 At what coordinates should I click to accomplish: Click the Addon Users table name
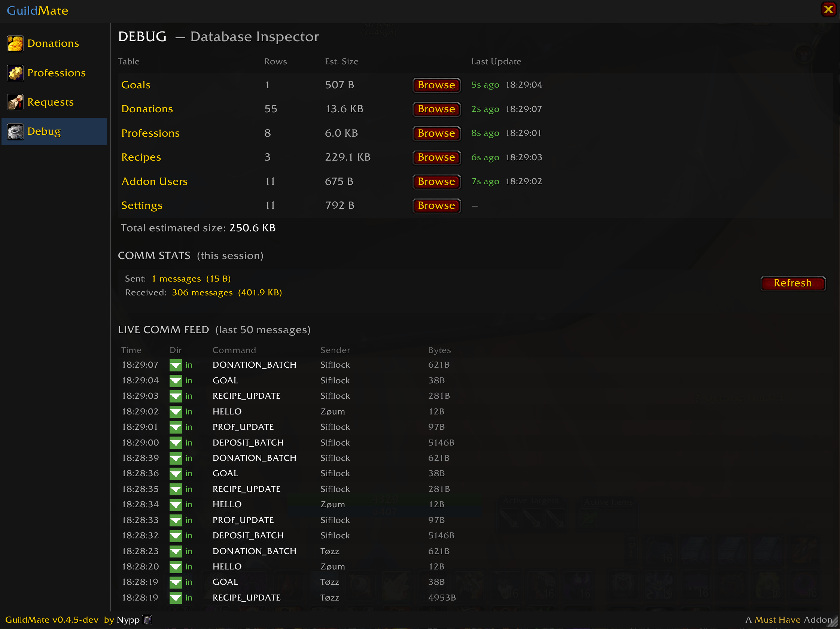[154, 182]
